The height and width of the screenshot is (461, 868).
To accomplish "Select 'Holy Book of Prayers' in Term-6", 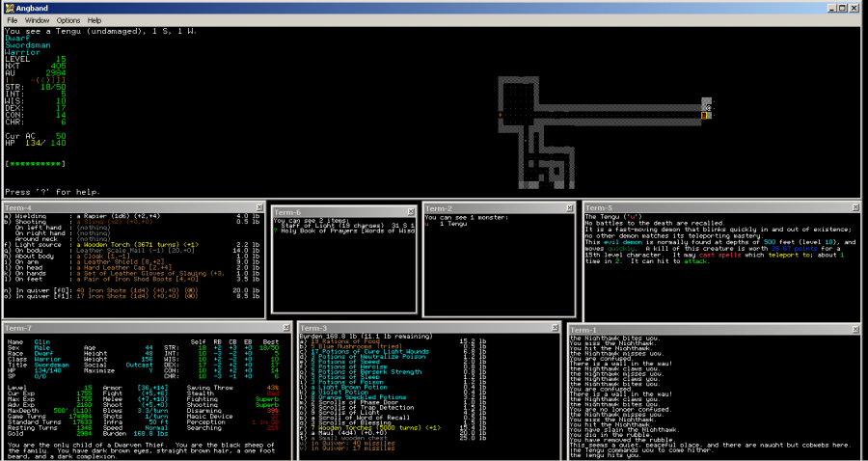I will click(x=343, y=231).
